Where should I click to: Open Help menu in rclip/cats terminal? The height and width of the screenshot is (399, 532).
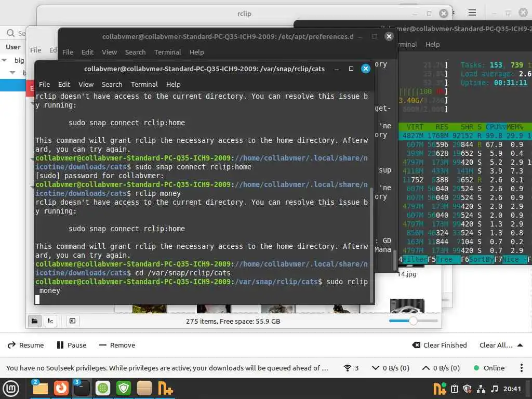pyautogui.click(x=173, y=84)
